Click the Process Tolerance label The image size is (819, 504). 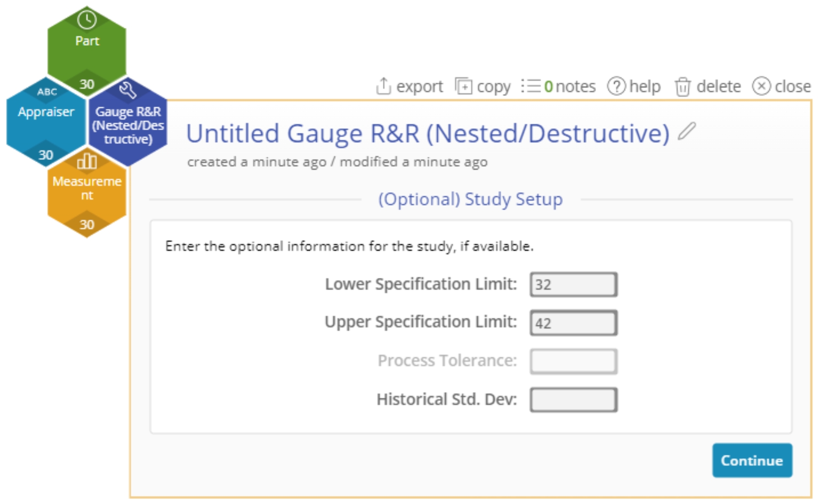pyautogui.click(x=447, y=361)
